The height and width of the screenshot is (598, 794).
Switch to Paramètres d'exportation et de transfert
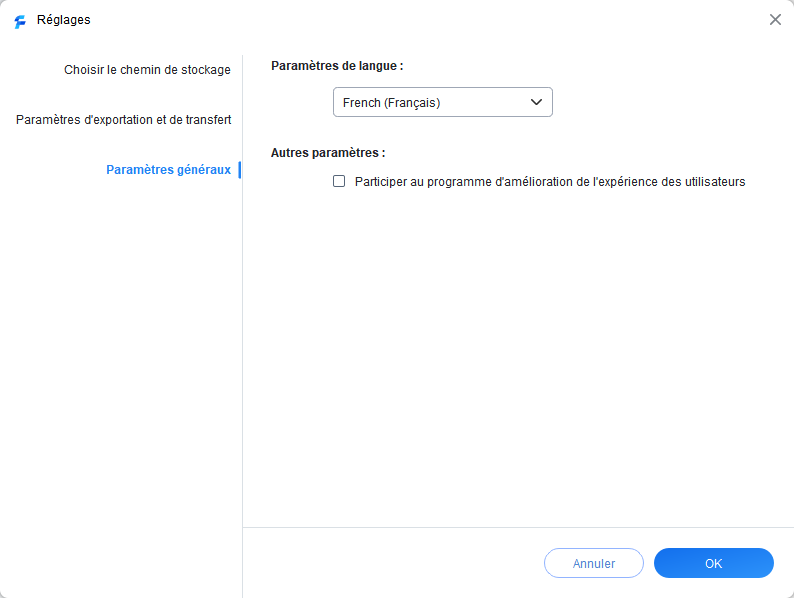(x=123, y=120)
